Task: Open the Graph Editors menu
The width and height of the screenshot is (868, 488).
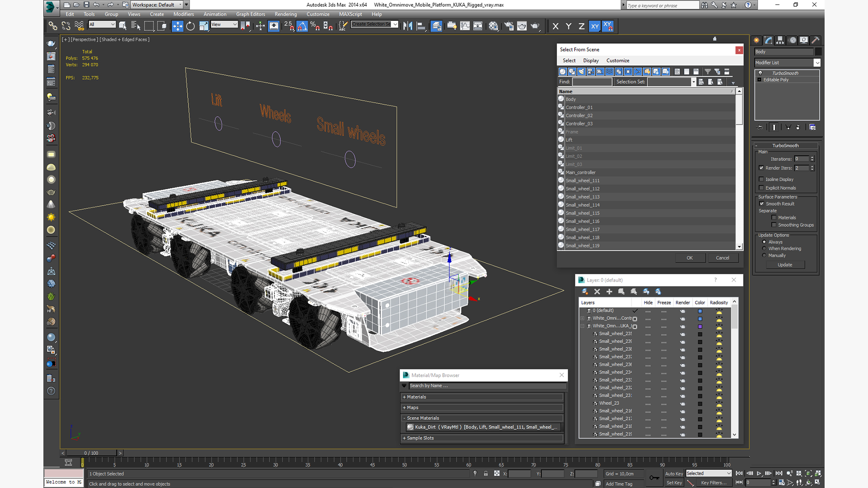Action: tap(250, 14)
